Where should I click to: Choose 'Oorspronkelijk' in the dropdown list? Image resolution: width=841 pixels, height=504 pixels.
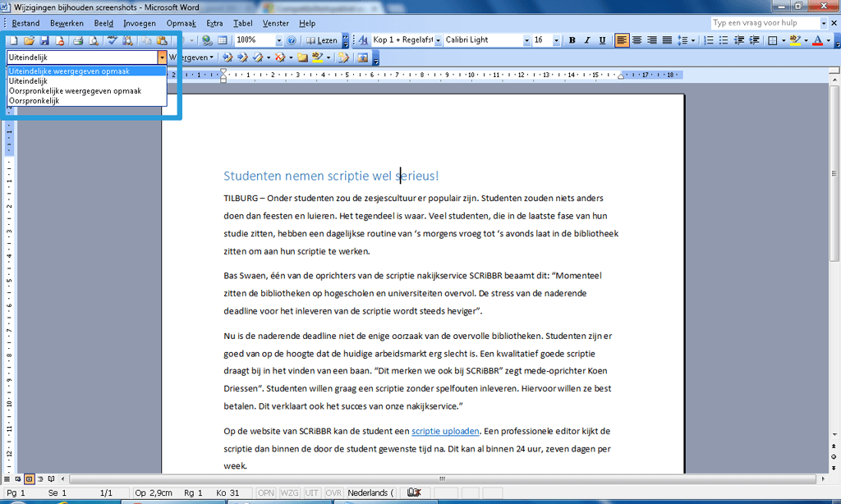tap(87, 101)
